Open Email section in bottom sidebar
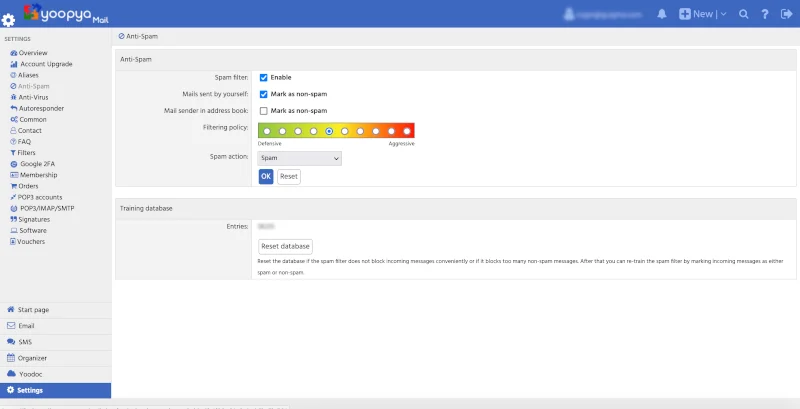 click(26, 326)
